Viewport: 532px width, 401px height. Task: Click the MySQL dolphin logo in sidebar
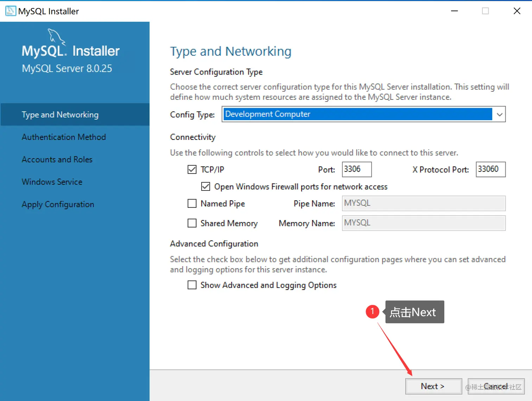click(56, 37)
